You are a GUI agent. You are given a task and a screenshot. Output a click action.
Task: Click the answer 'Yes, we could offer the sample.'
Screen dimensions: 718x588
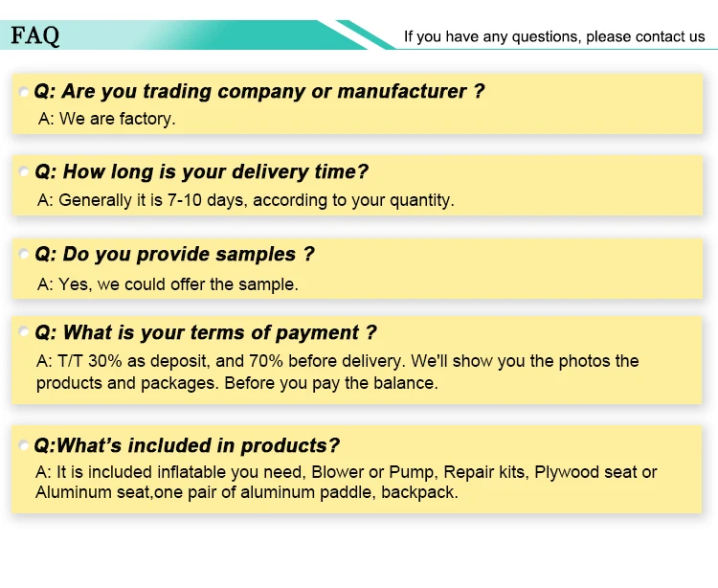coord(168,284)
